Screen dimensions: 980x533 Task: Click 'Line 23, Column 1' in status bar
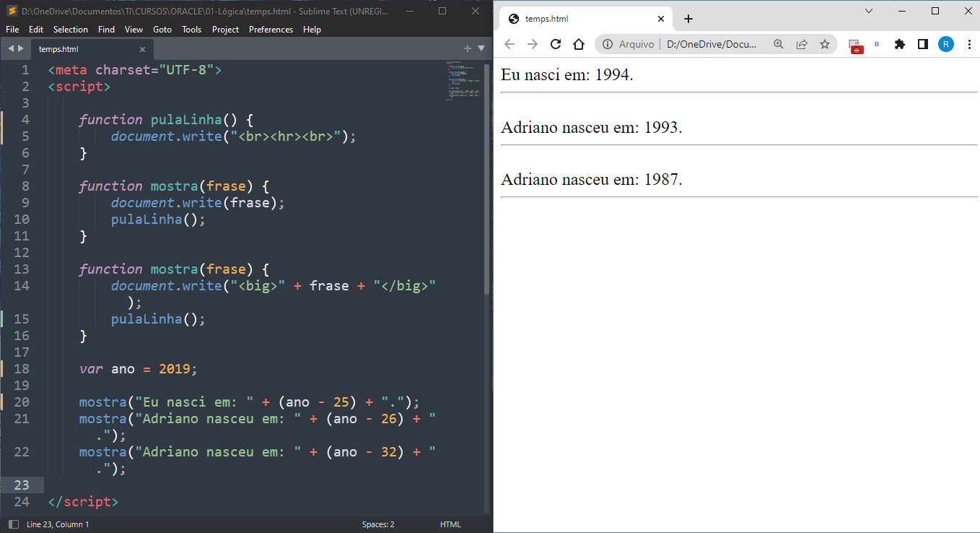click(58, 524)
